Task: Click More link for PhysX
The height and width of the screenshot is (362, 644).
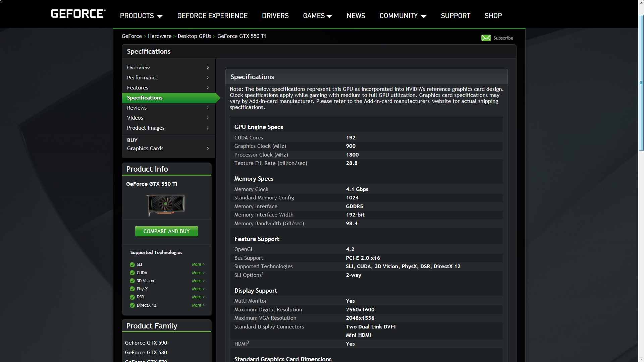Action: [x=198, y=289]
